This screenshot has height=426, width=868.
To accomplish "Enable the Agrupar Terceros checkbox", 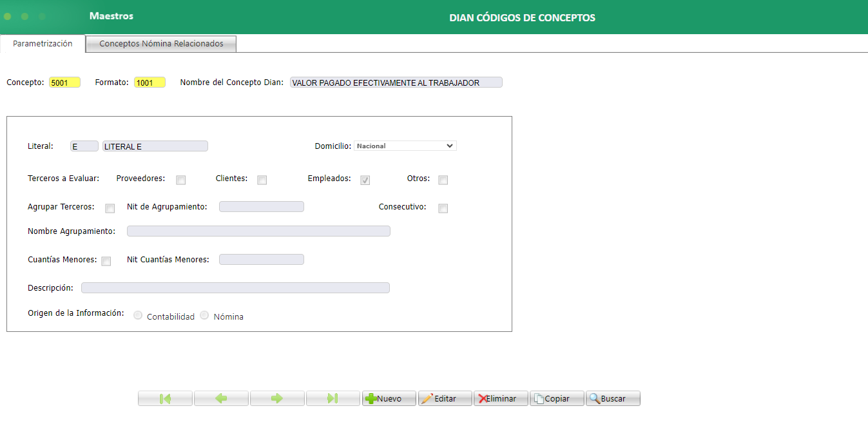I will pyautogui.click(x=110, y=208).
